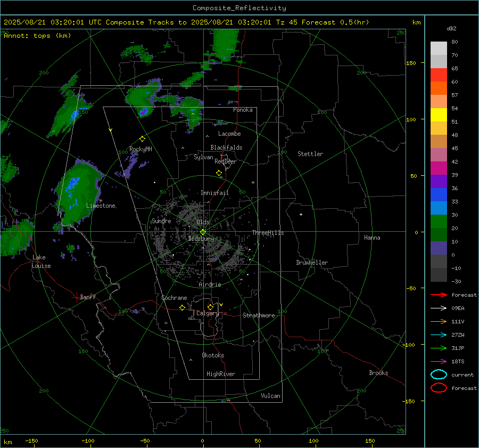
Task: Click the 'Annot: tops (km)' annotation label
Action: pos(37,36)
